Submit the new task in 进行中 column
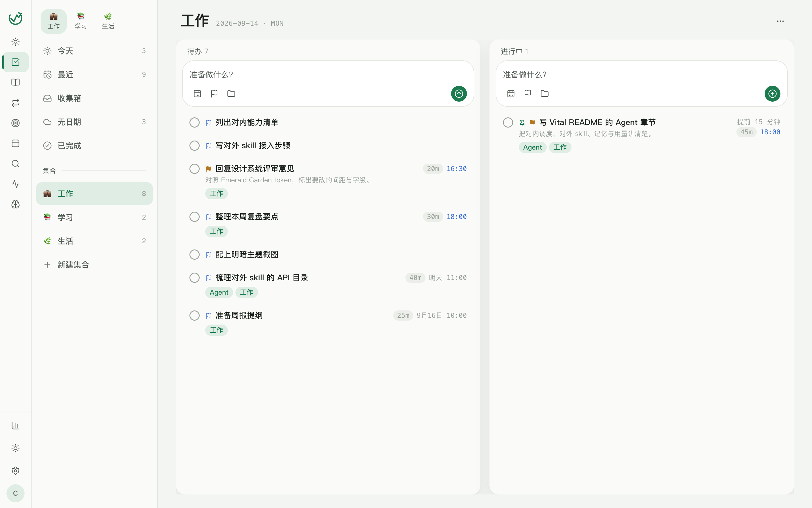This screenshot has width=812, height=508. pos(772,93)
